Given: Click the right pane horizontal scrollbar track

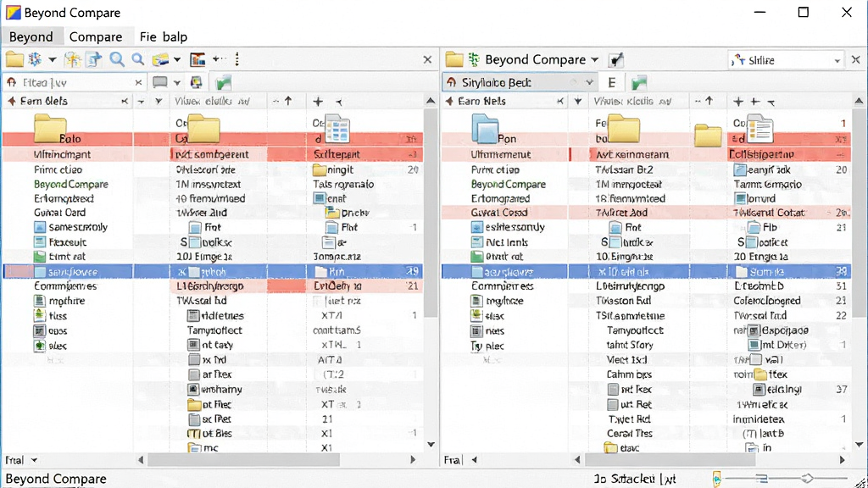Looking at the screenshot, I should coord(709,460).
